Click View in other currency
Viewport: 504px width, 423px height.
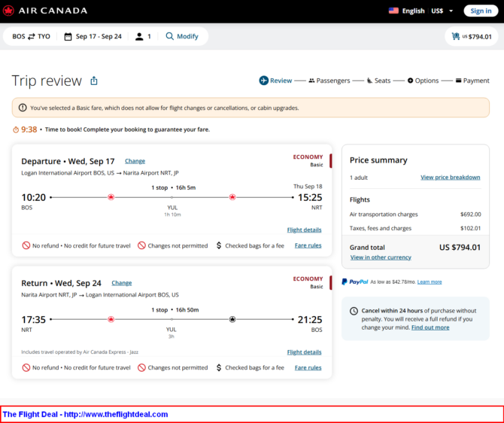pyautogui.click(x=381, y=257)
